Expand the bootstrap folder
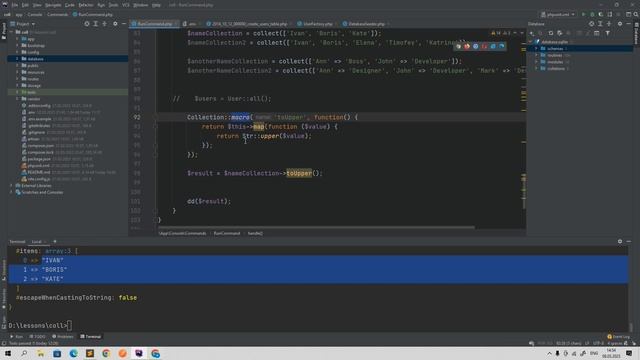 click(x=17, y=45)
